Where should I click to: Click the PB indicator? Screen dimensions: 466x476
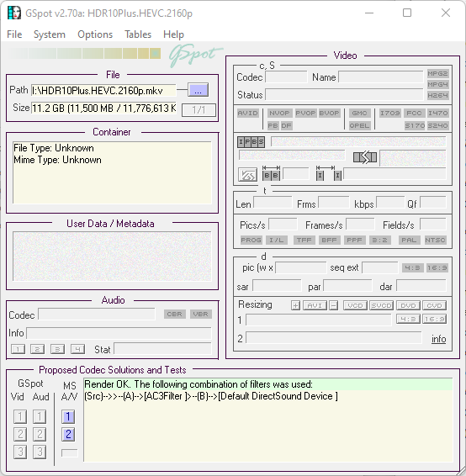click(273, 125)
